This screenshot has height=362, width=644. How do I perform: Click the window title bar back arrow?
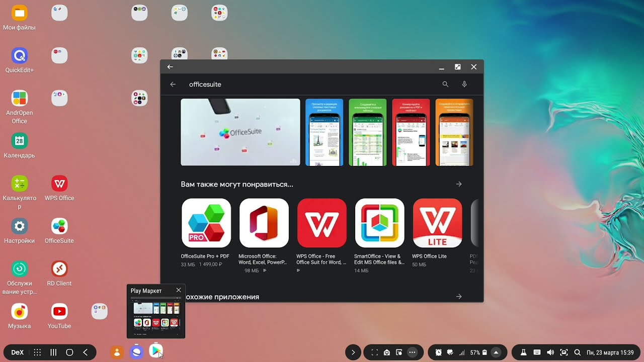(170, 67)
